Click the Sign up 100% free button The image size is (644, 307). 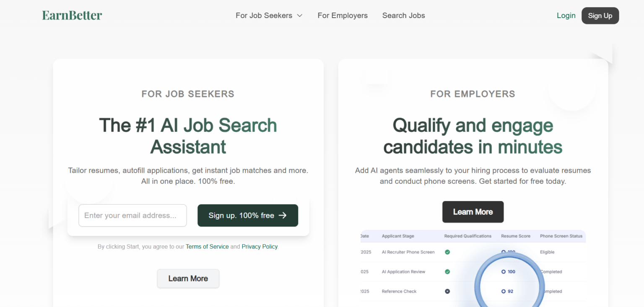coord(248,215)
